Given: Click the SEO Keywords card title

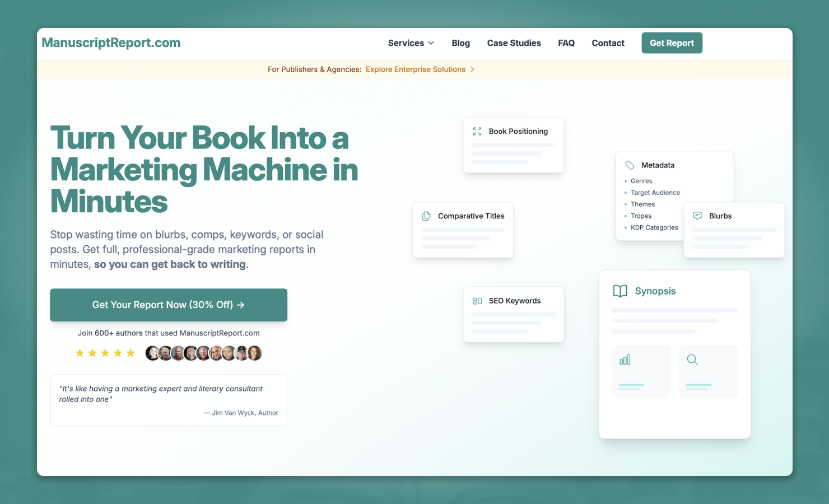Looking at the screenshot, I should (515, 301).
